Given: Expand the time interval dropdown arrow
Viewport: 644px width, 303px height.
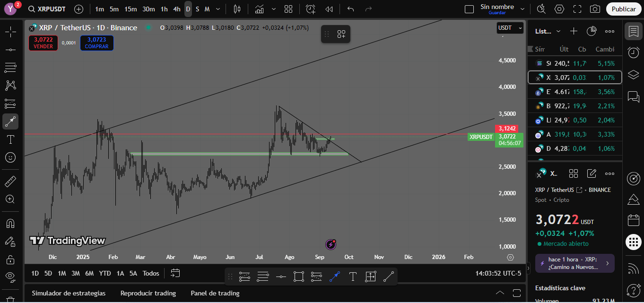Looking at the screenshot, I should (218, 9).
